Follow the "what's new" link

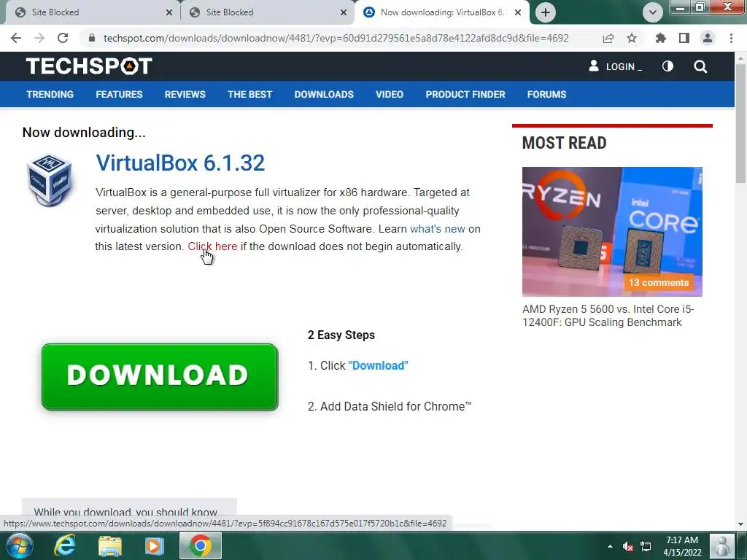click(438, 228)
